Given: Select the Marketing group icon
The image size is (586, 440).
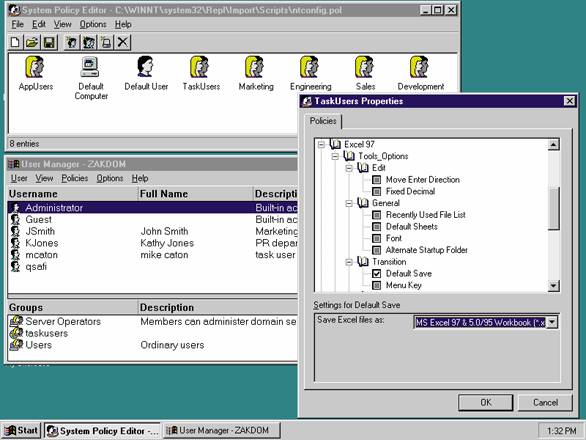Looking at the screenshot, I should coord(255,67).
